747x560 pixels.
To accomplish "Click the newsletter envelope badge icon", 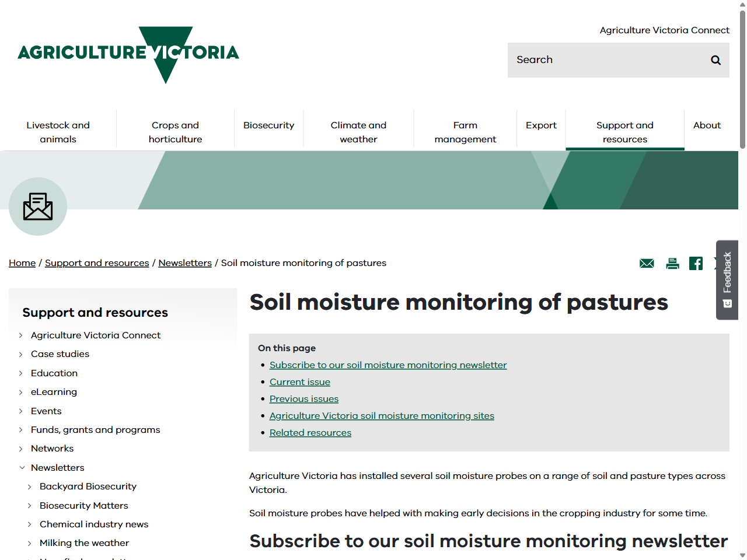I will tap(38, 206).
